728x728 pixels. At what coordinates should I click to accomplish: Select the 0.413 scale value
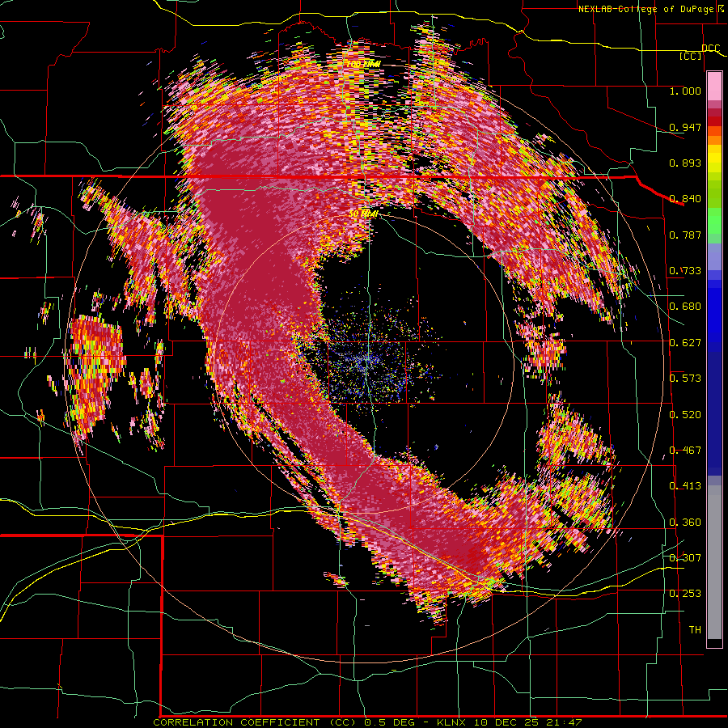coord(685,486)
